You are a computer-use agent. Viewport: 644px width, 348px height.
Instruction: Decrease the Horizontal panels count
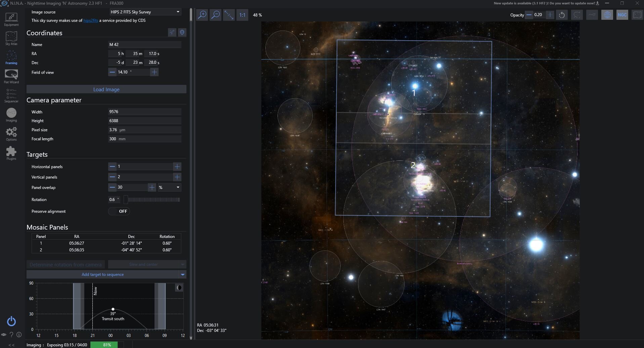point(112,166)
